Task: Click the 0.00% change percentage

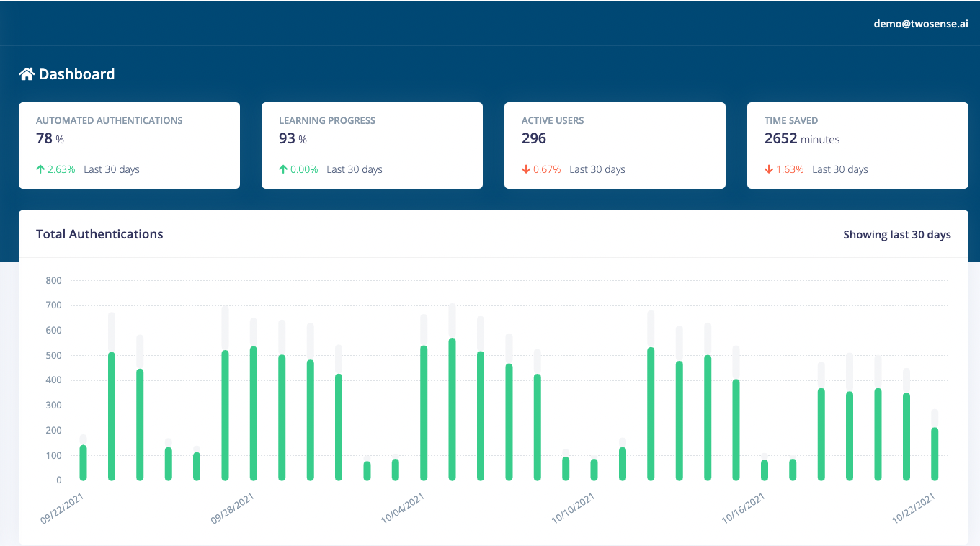Action: (304, 169)
